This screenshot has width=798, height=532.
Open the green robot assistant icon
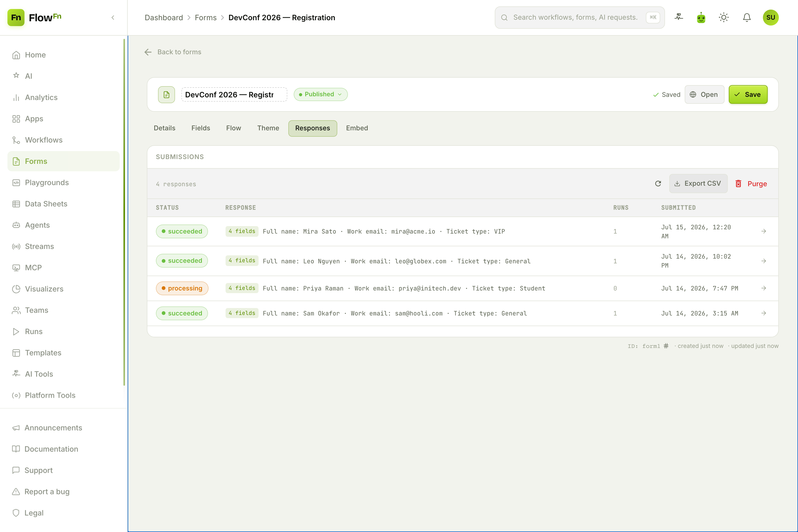click(x=701, y=18)
